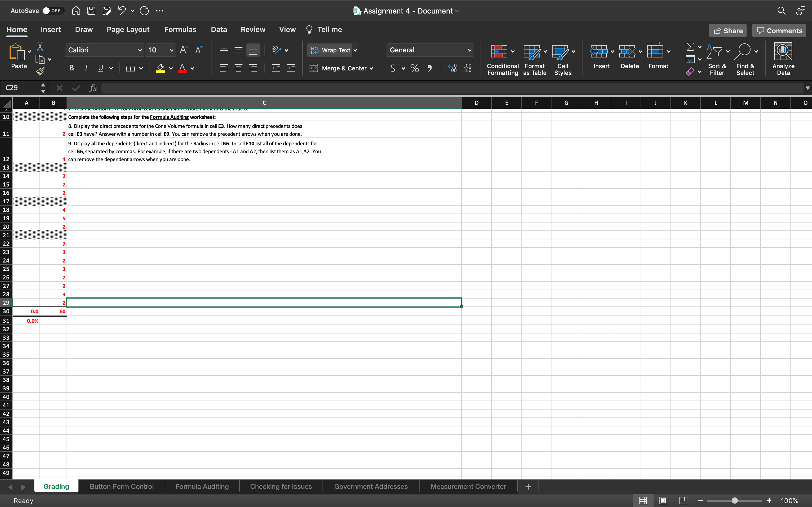Click the AutoSum sigma icon

690,46
